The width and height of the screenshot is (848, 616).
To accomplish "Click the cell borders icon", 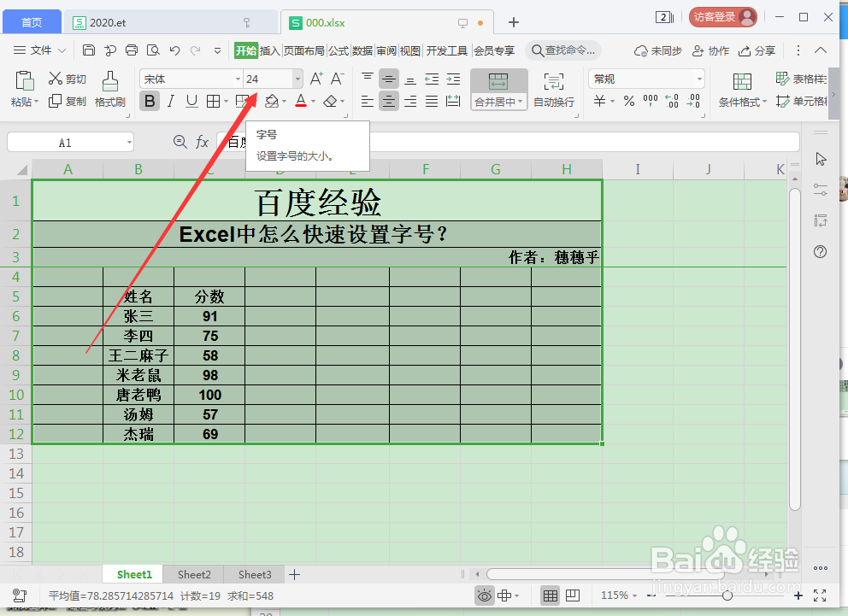I will tap(214, 101).
